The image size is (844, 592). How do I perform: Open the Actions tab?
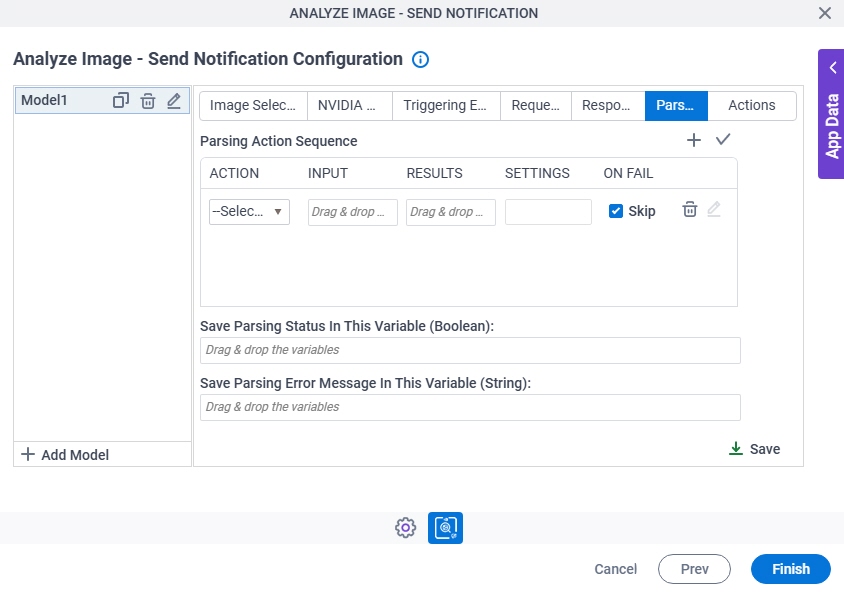[x=751, y=105]
